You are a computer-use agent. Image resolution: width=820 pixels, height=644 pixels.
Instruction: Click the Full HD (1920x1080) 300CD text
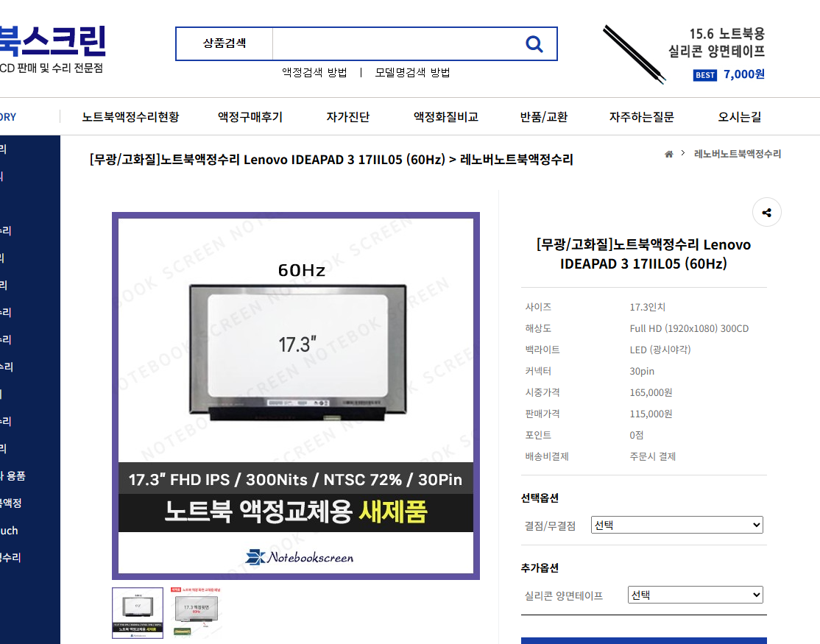[x=689, y=328]
